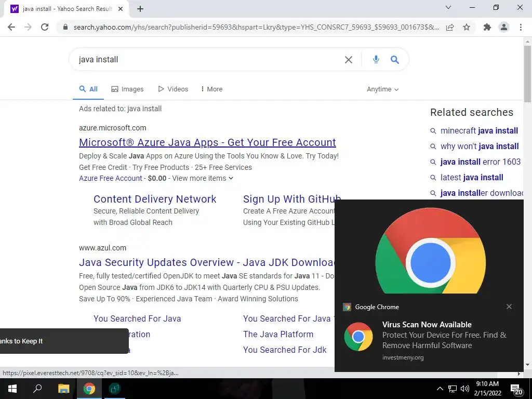Open the Chrome profile avatar
Image resolution: width=532 pixels, height=399 pixels.
pyautogui.click(x=504, y=27)
